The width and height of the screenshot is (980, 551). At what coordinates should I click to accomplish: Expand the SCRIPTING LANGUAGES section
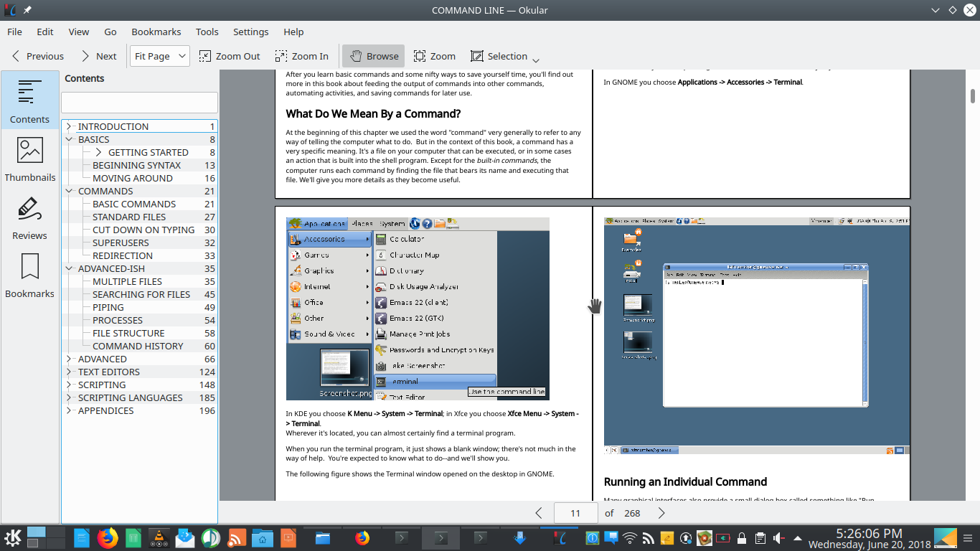click(x=69, y=397)
